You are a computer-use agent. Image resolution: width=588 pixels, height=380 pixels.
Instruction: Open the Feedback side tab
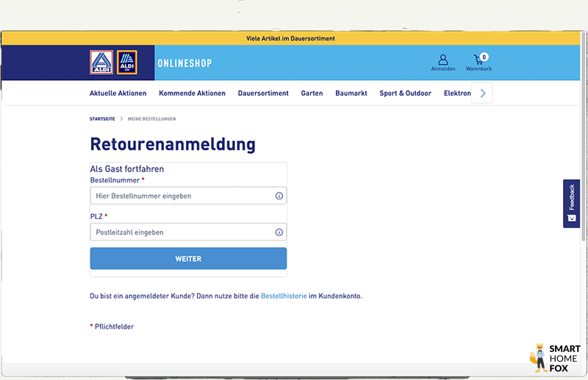(572, 204)
